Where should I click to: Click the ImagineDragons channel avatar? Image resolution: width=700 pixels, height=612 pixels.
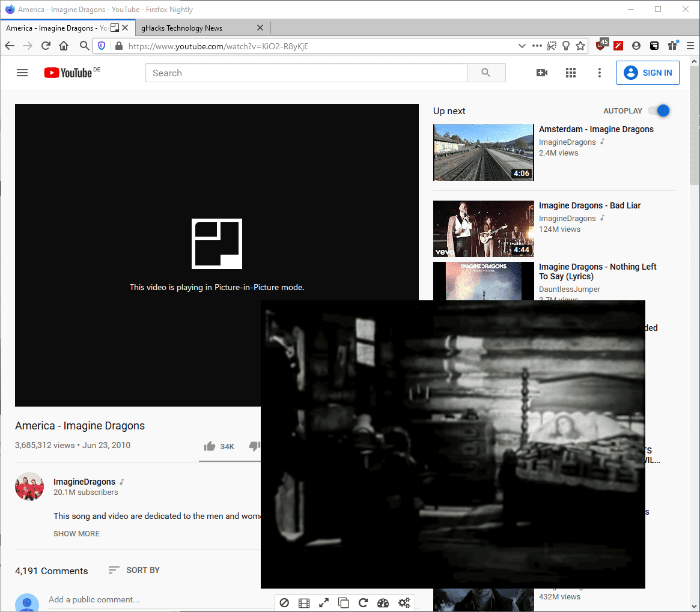(x=29, y=486)
